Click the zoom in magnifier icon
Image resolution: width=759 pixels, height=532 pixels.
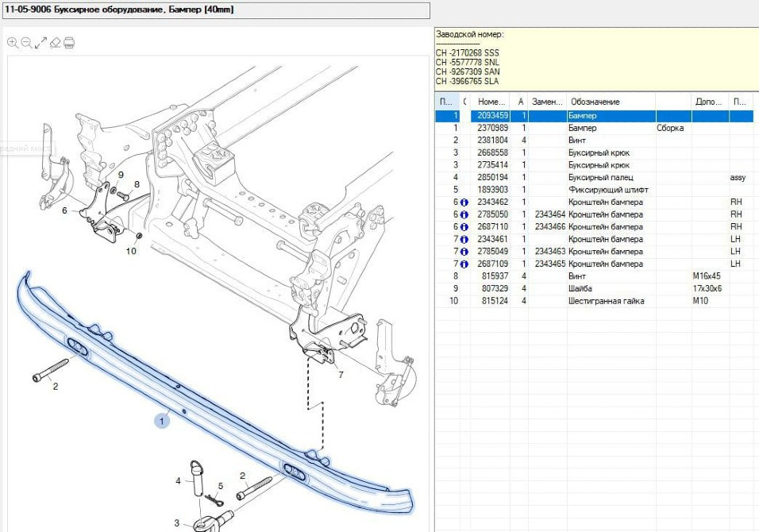[13, 42]
